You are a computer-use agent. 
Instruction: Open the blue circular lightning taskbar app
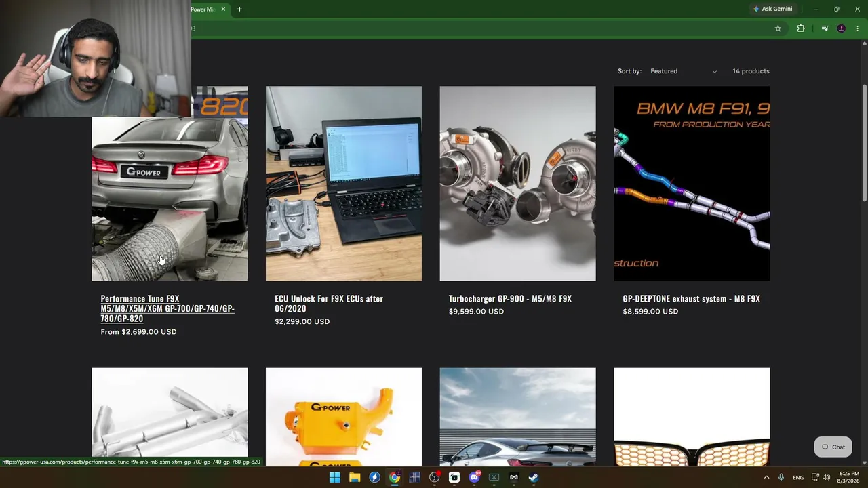click(374, 477)
